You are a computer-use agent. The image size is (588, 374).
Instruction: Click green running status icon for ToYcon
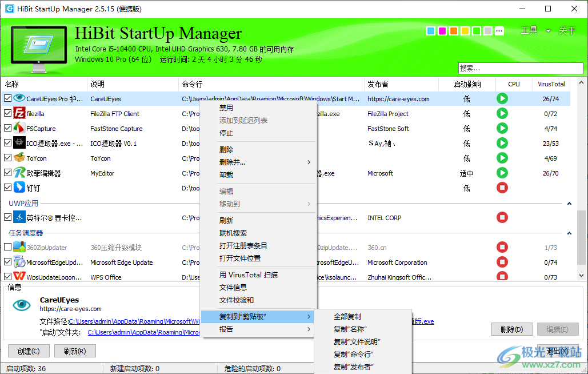pos(502,158)
